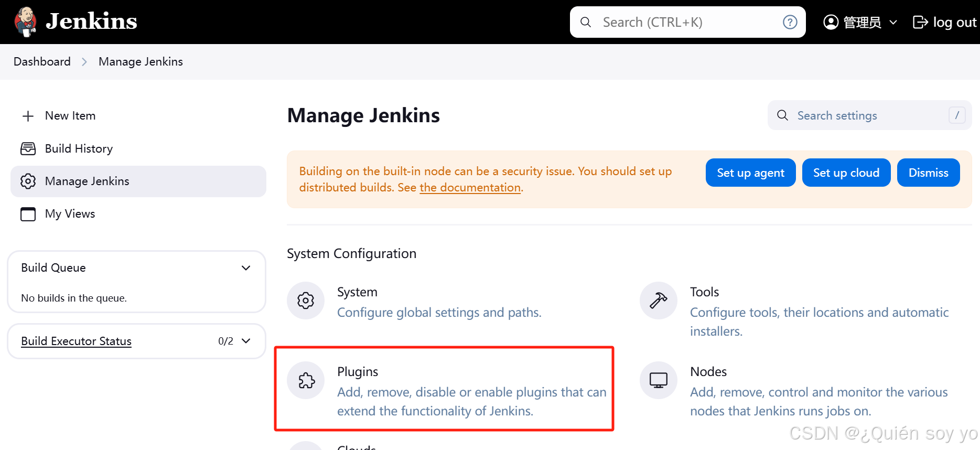Click the Set up cloud button
The image size is (980, 450).
pyautogui.click(x=846, y=173)
